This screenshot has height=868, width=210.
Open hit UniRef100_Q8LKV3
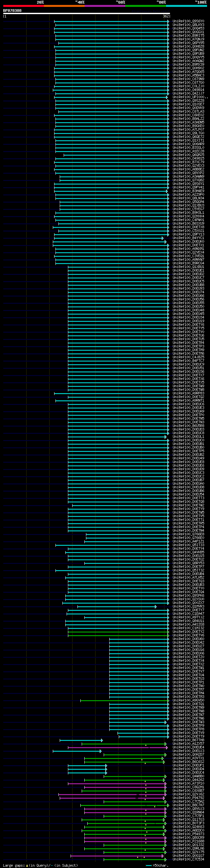click(188, 25)
